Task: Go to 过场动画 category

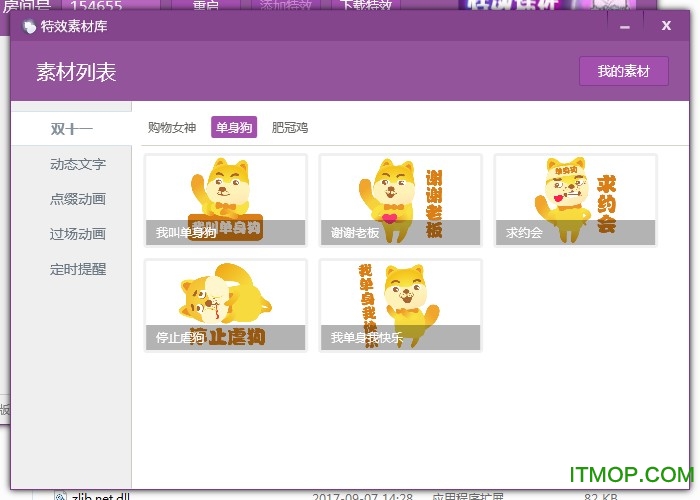Action: (x=78, y=234)
